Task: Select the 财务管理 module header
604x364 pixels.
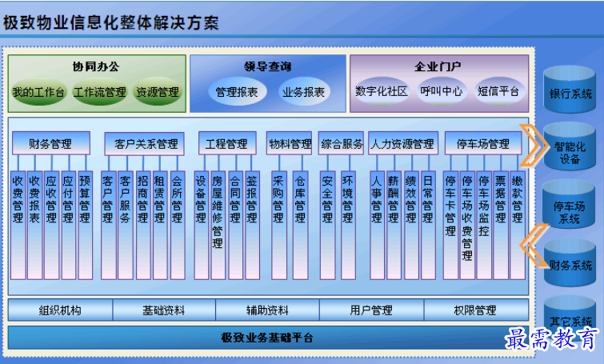Action: tap(51, 144)
